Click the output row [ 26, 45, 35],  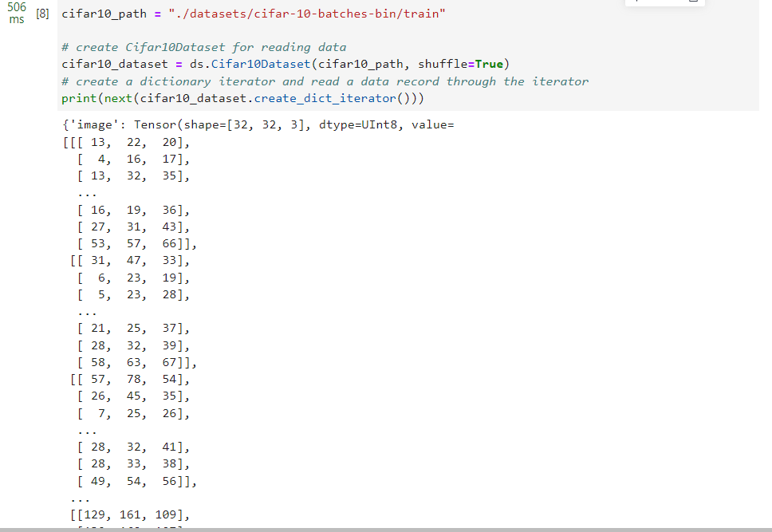(133, 396)
